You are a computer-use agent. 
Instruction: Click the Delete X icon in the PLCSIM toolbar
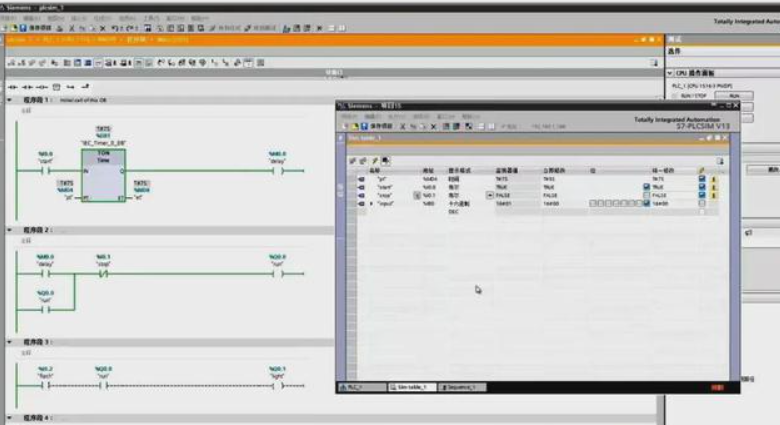tap(434, 126)
